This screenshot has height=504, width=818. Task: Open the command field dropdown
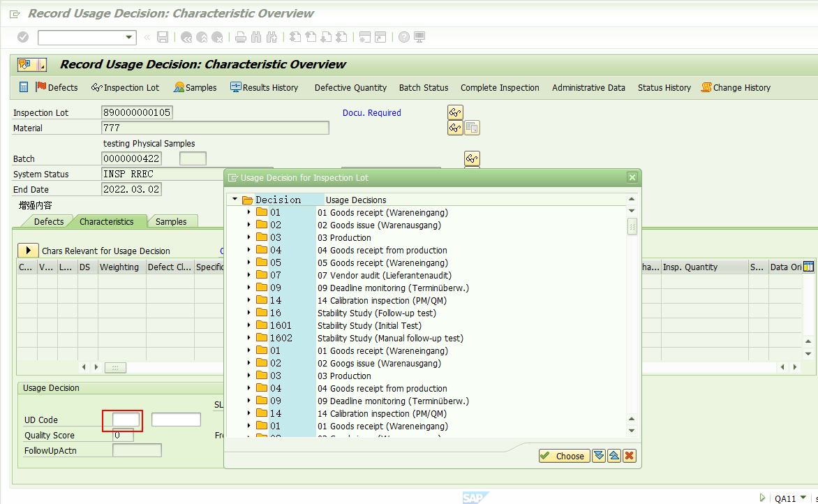(x=128, y=37)
